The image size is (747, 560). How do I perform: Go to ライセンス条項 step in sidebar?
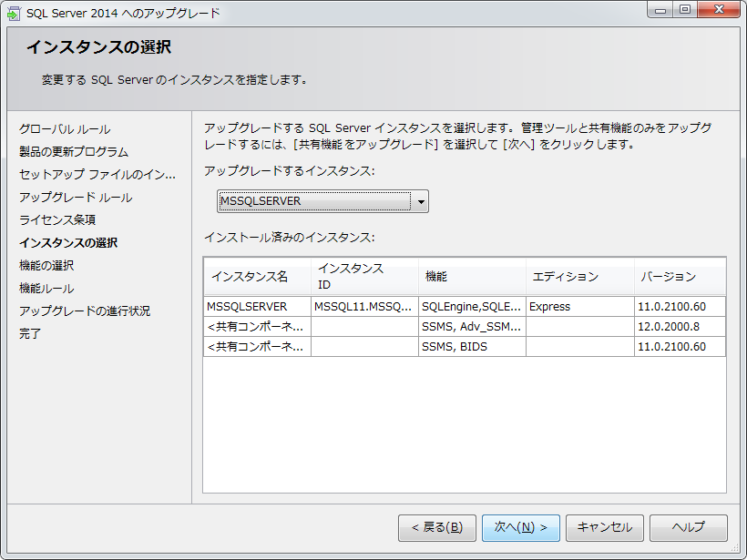[57, 220]
